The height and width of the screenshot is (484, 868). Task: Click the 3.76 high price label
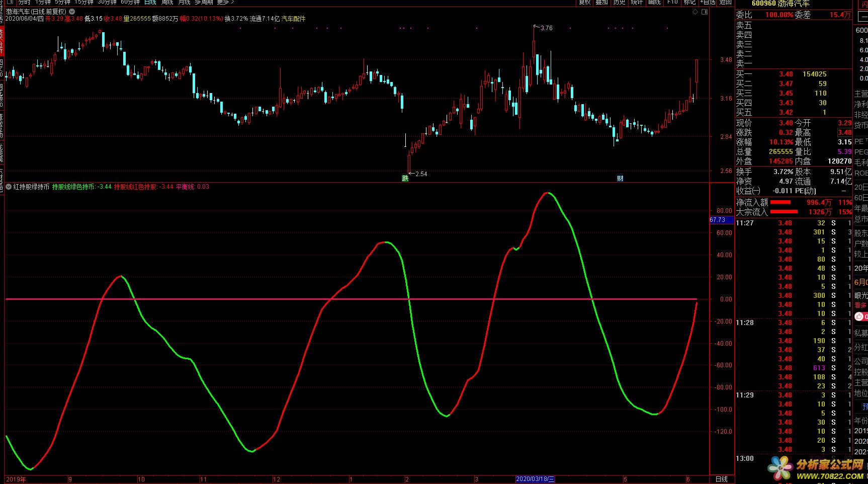[546, 28]
